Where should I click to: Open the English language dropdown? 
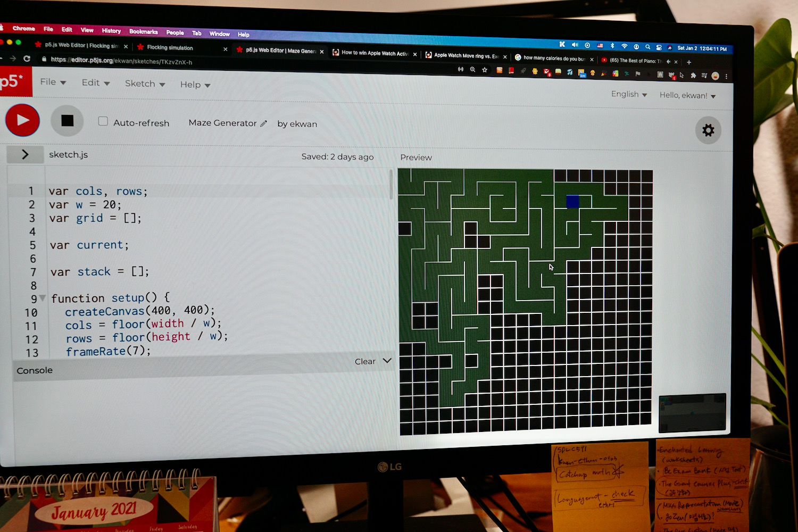pos(629,94)
